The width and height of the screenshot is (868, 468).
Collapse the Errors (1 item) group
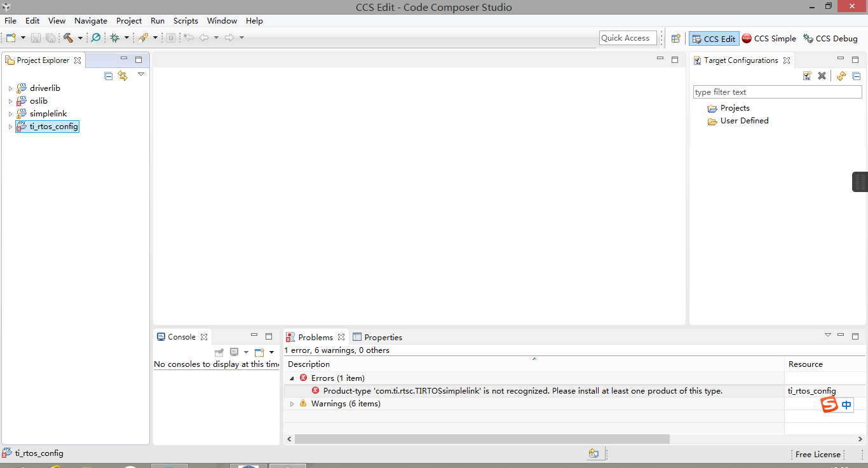(x=292, y=378)
